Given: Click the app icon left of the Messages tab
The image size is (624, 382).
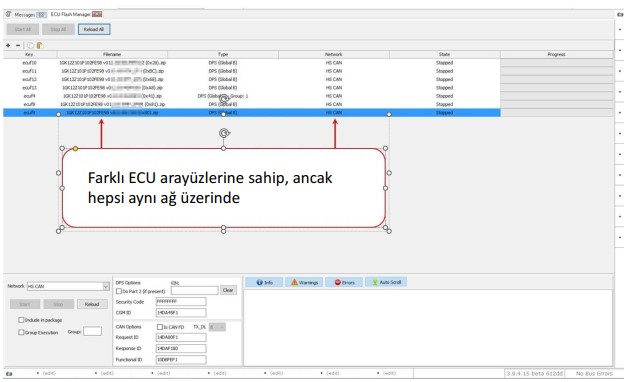Looking at the screenshot, I should [8, 14].
